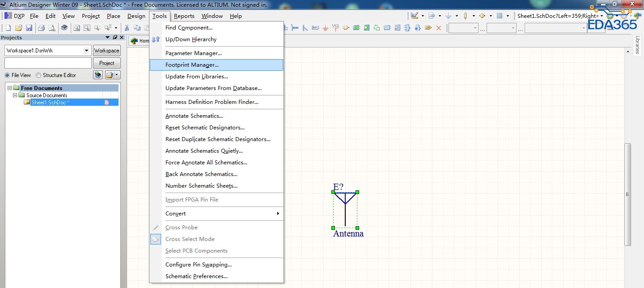
Task: Select the Structure Editor radio button
Action: (38, 75)
